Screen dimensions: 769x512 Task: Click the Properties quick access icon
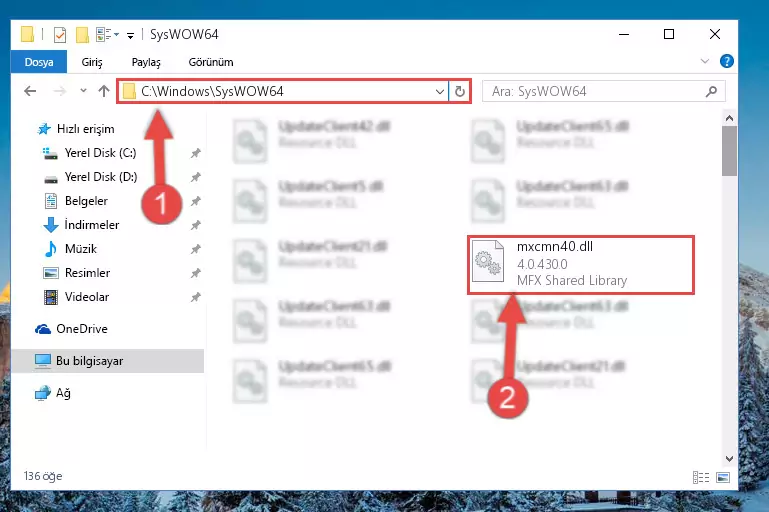coord(60,35)
